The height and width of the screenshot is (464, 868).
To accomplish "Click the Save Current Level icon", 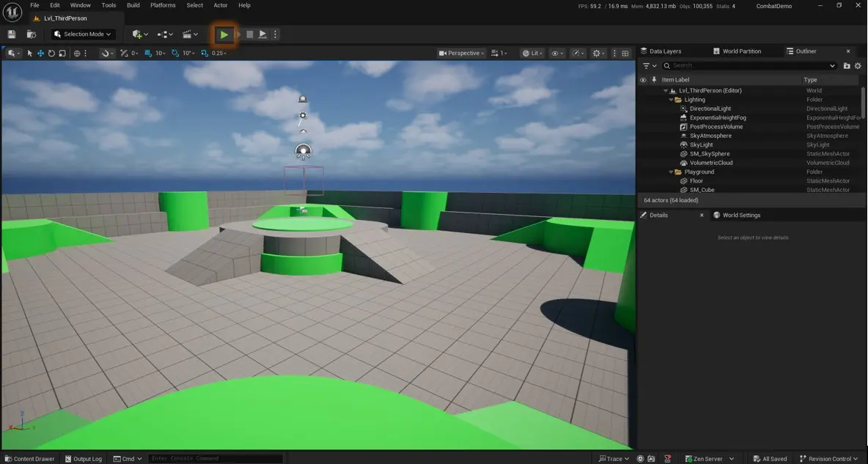I will [x=11, y=34].
